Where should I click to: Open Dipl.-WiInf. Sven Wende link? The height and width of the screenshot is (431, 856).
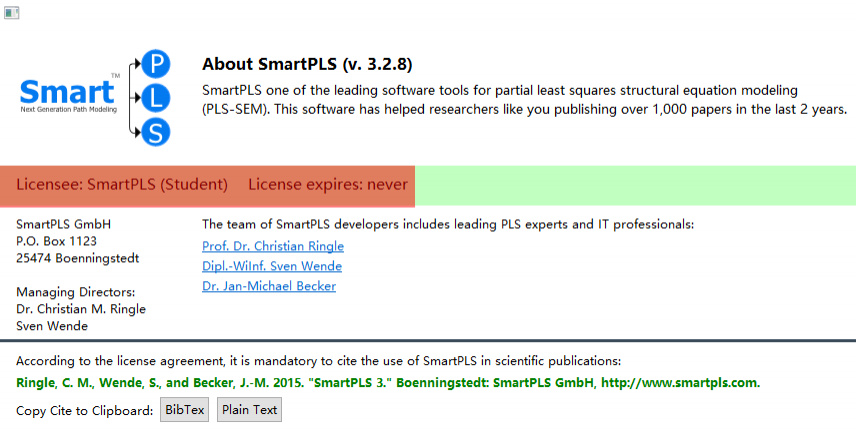[271, 266]
